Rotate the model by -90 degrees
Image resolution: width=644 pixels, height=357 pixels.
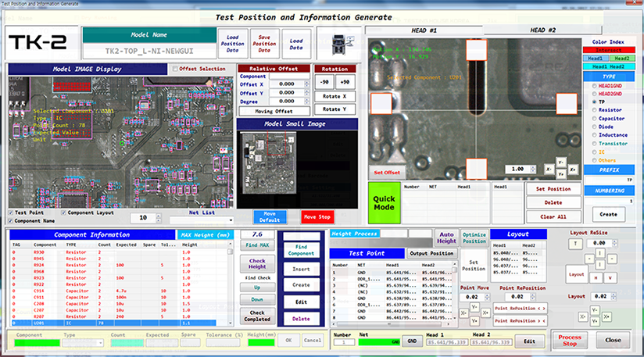point(323,82)
